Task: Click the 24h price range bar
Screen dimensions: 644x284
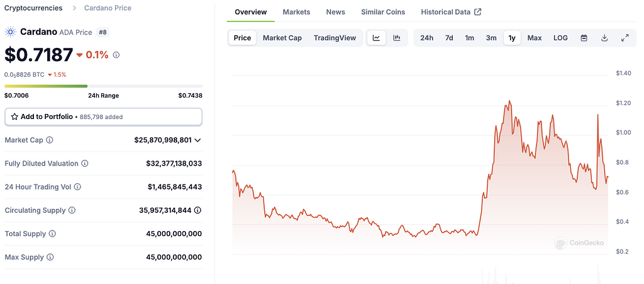Action: point(103,86)
